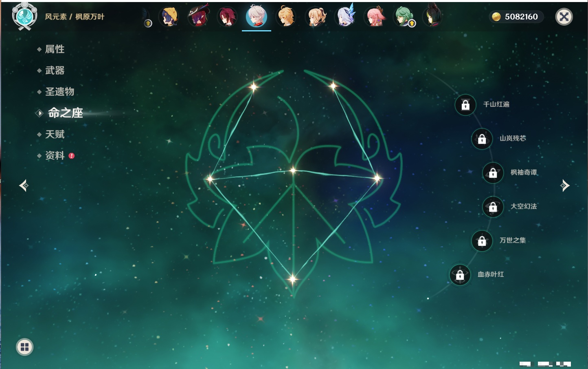
Task: Open locked constellation 山岚残芯 lock icon
Action: [x=482, y=139]
